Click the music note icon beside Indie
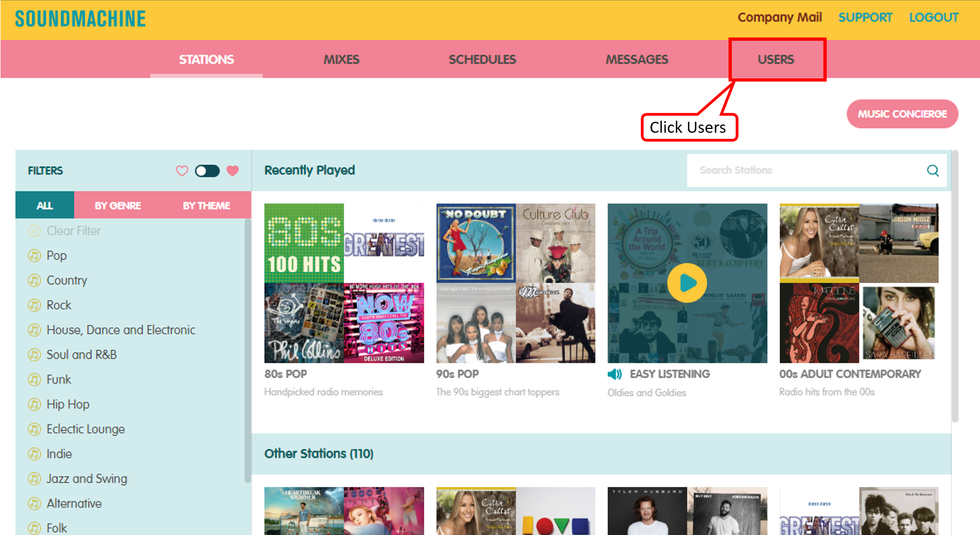 point(34,454)
